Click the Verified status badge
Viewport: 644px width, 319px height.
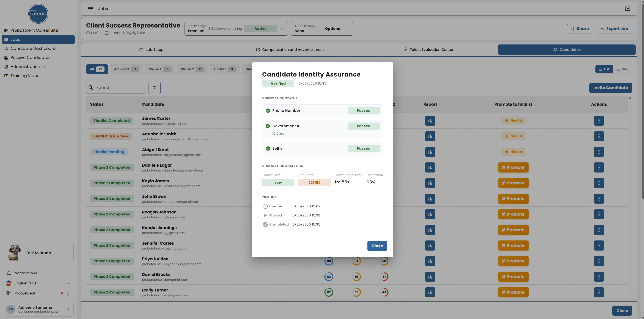[x=278, y=83]
